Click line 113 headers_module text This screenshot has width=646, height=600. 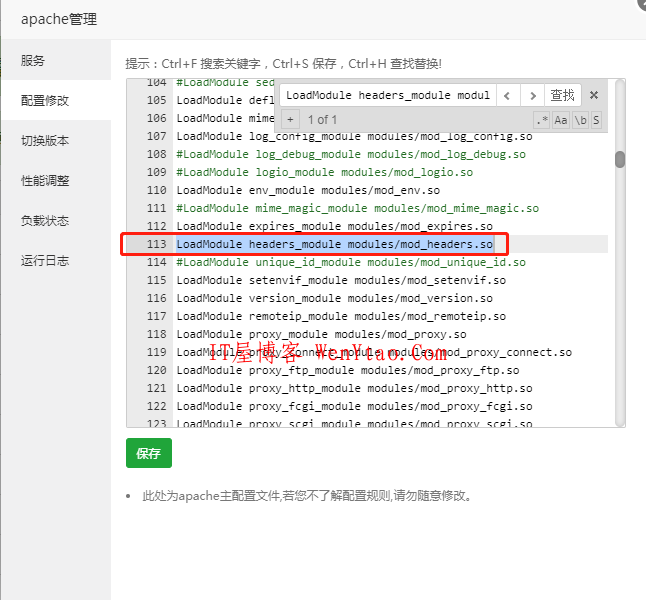coord(335,244)
